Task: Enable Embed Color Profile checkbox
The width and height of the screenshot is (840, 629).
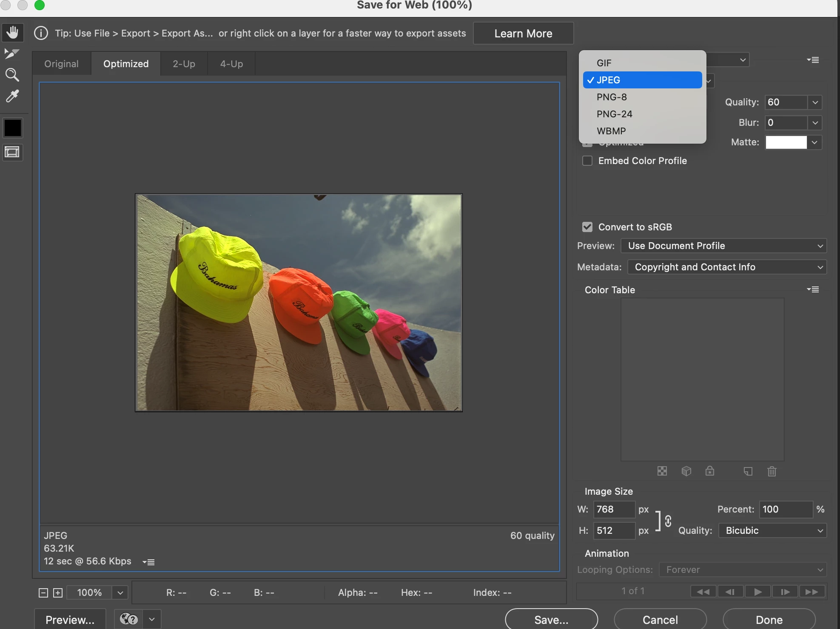Action: tap(587, 161)
